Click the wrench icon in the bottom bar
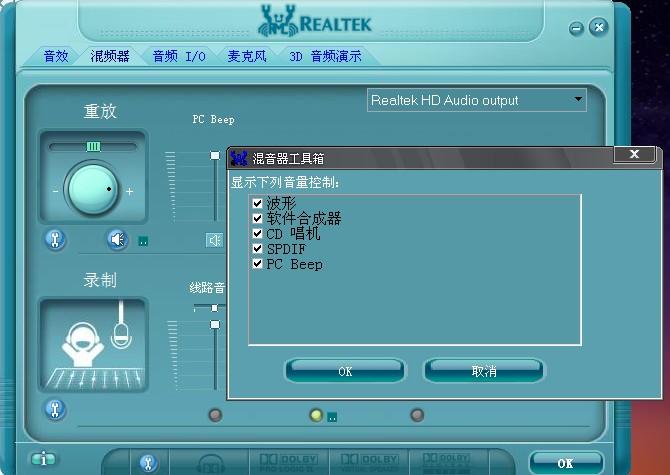Image resolution: width=670 pixels, height=475 pixels. click(x=149, y=463)
